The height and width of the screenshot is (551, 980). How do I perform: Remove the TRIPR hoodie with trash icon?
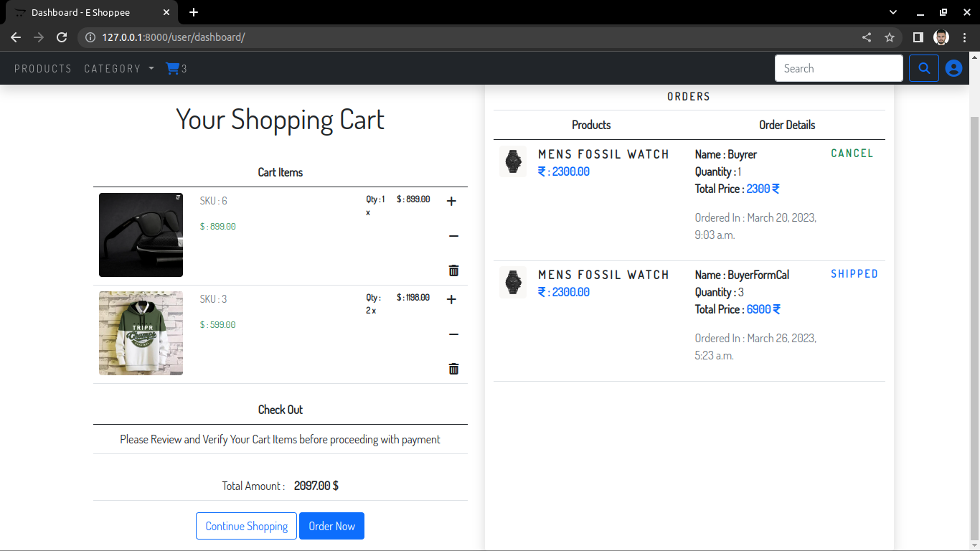coord(453,369)
